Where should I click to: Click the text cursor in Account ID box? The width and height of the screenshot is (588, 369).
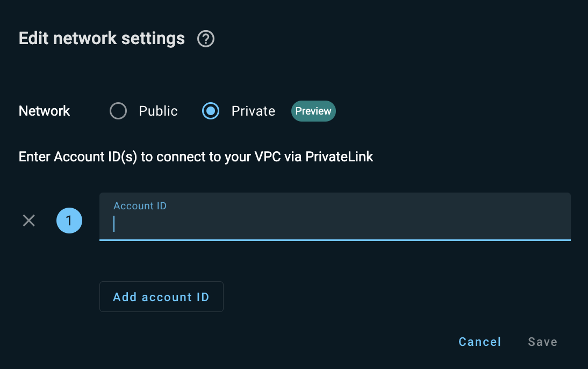click(114, 224)
